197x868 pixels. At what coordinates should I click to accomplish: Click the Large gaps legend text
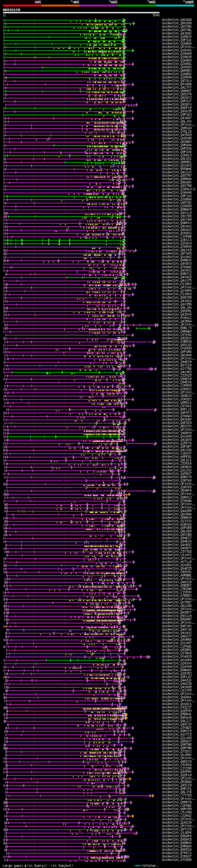[x=13, y=866]
